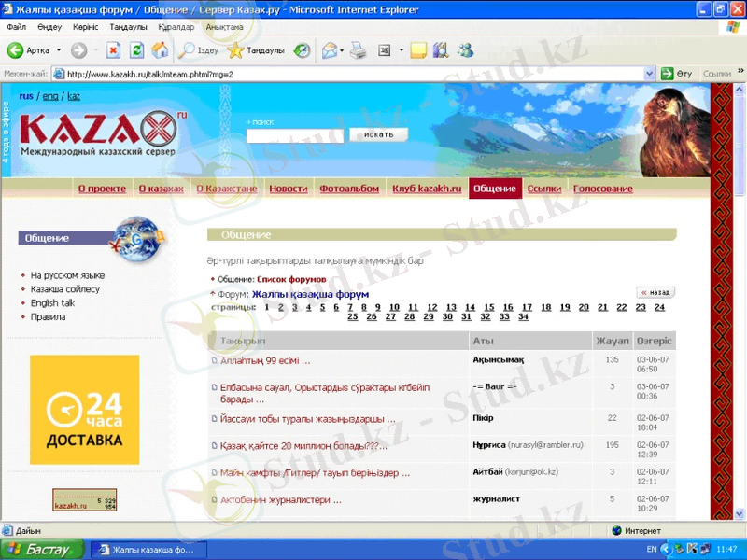Image resolution: width=747 pixels, height=560 pixels.
Task: Click page icon beside Майн камфты topic
Action: point(215,473)
